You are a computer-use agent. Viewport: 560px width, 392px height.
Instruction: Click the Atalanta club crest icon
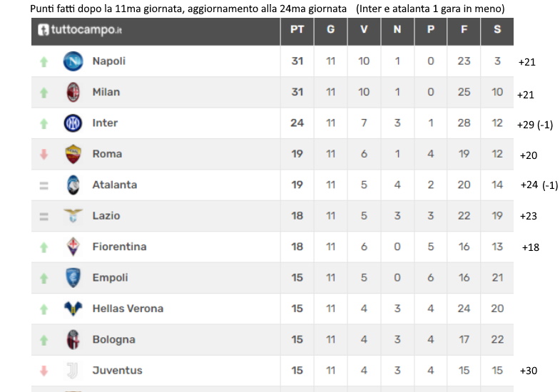pos(73,185)
